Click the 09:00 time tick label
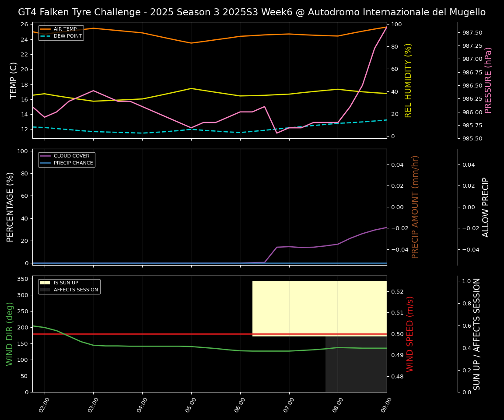The width and height of the screenshot is (504, 420). [386, 405]
